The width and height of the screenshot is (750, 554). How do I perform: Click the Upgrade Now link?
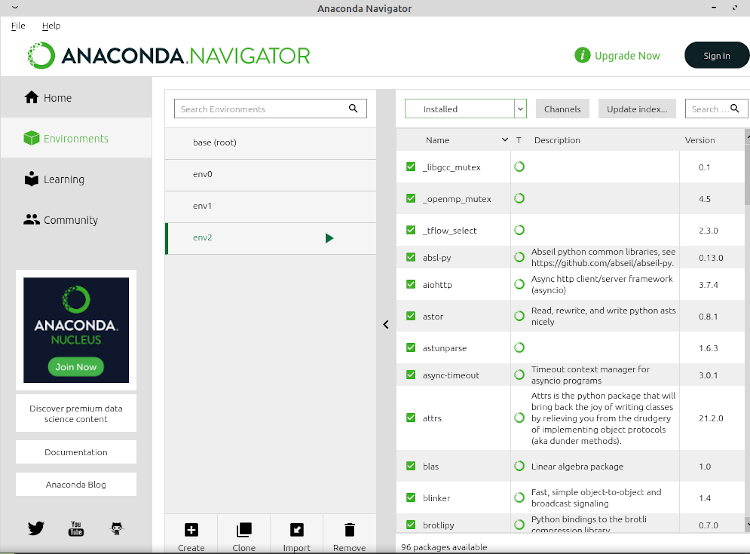[x=627, y=56]
